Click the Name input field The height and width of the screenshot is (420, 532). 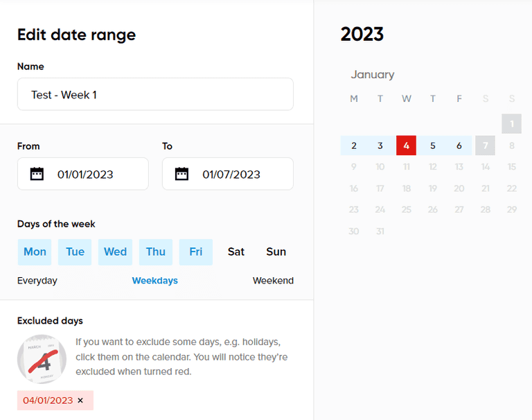tap(155, 94)
